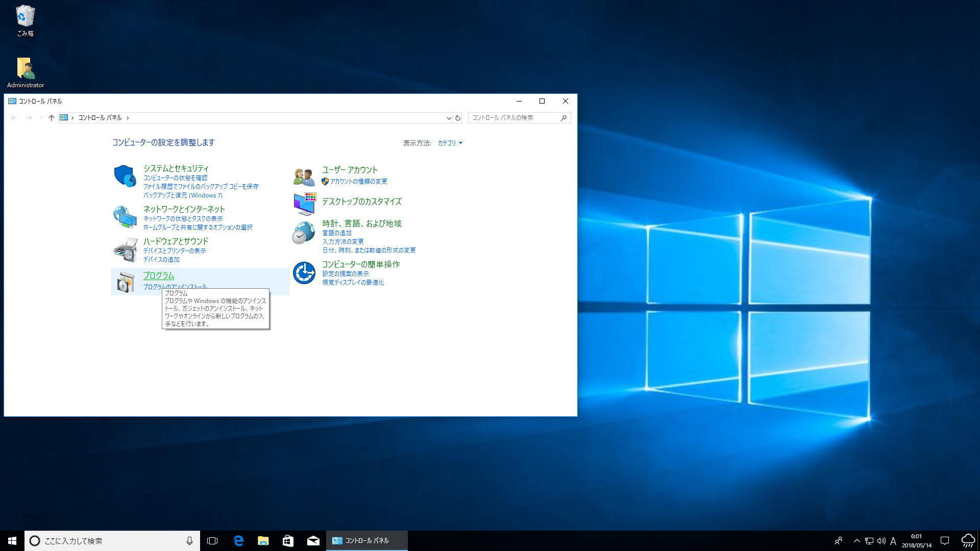Click the up-arrow navigation button
The width and height of the screenshot is (980, 551).
coord(51,118)
